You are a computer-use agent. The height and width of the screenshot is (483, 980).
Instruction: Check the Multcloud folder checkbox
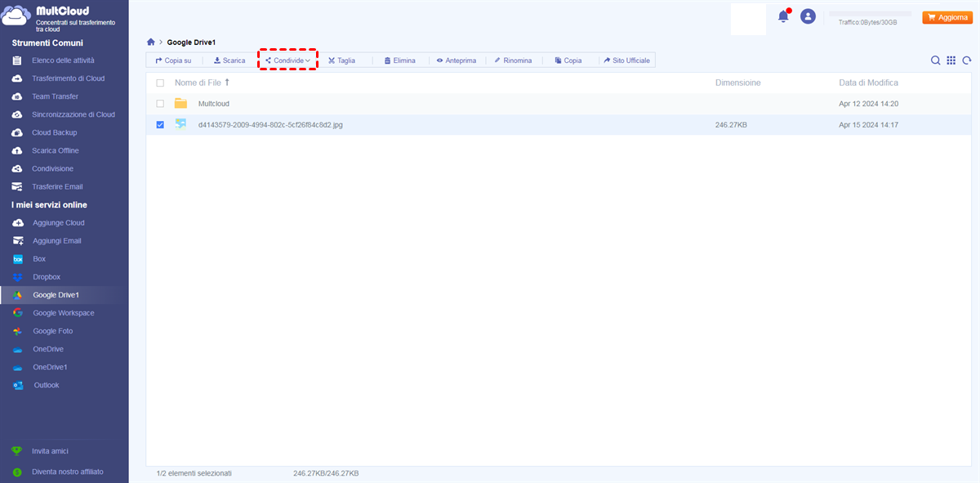pyautogui.click(x=160, y=104)
